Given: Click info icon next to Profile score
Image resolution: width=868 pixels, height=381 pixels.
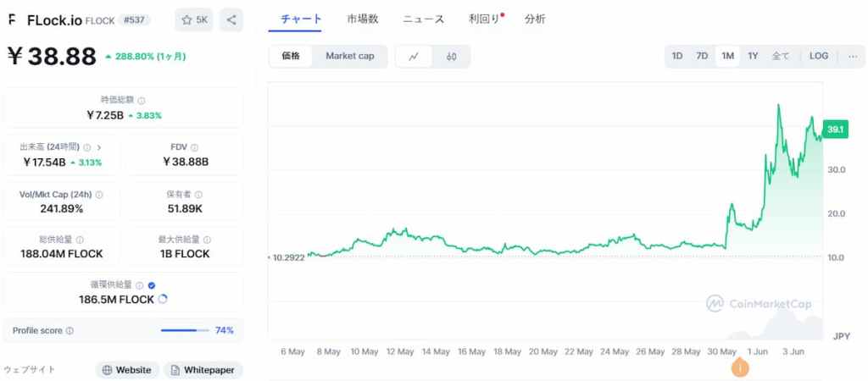Looking at the screenshot, I should tap(70, 331).
